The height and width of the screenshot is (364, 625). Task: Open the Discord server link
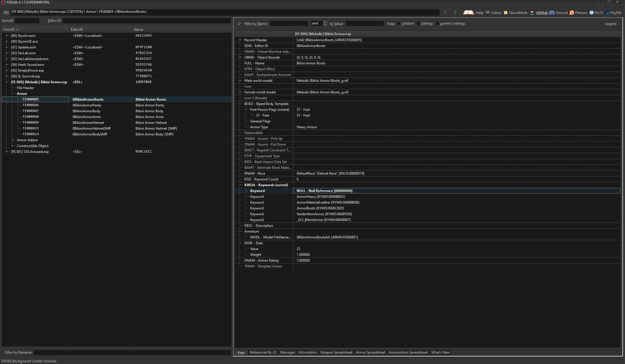(559, 13)
